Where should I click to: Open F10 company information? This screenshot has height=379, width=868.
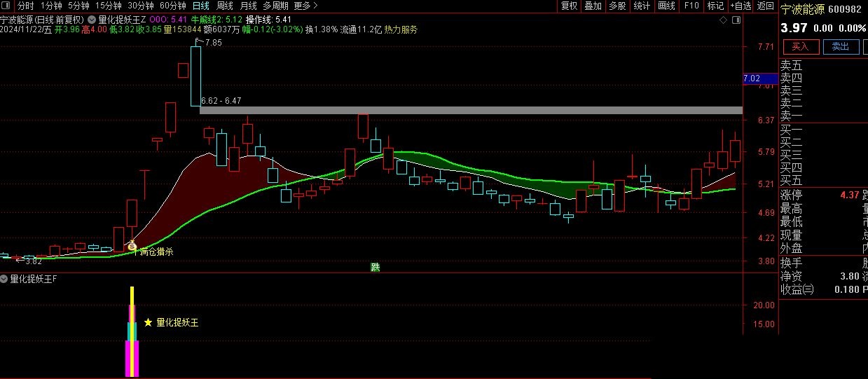691,6
